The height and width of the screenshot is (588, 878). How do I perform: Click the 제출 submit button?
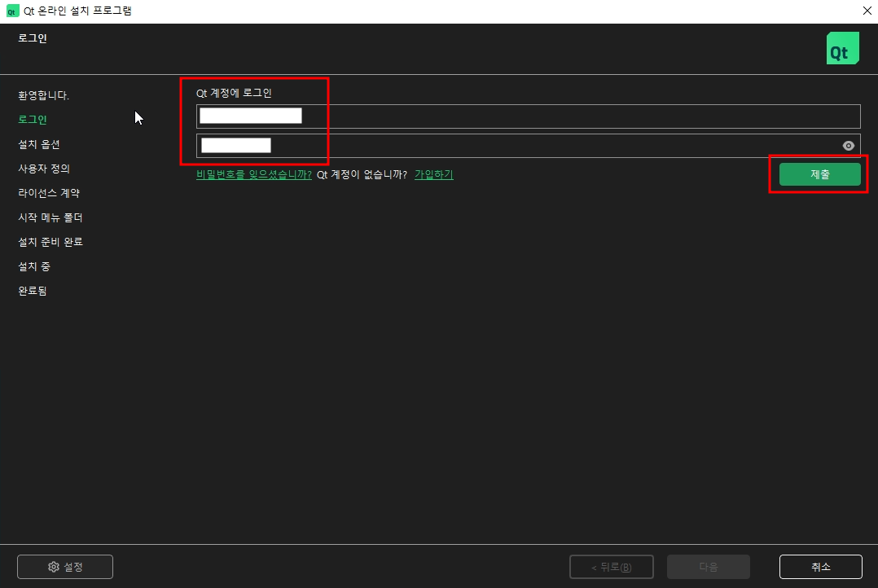[819, 174]
